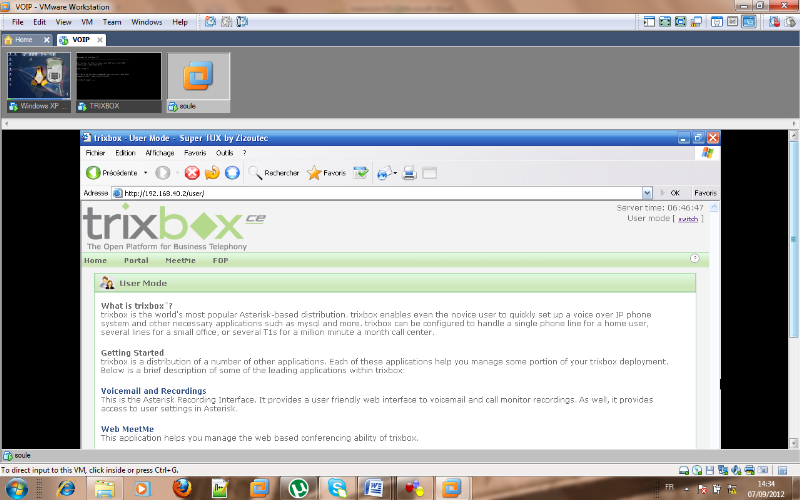Open MeetMe in the trixbox navigation

click(180, 260)
